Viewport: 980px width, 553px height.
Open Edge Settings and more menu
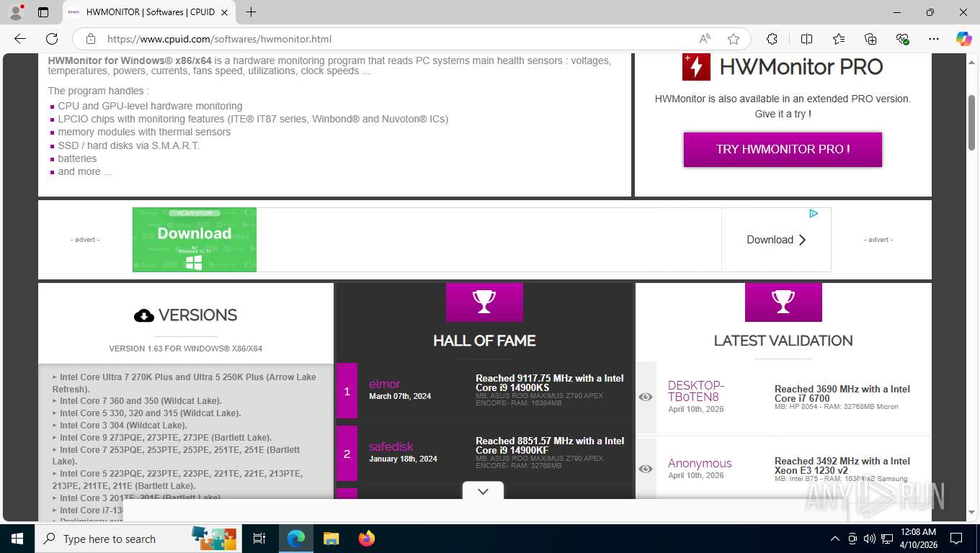coord(934,39)
